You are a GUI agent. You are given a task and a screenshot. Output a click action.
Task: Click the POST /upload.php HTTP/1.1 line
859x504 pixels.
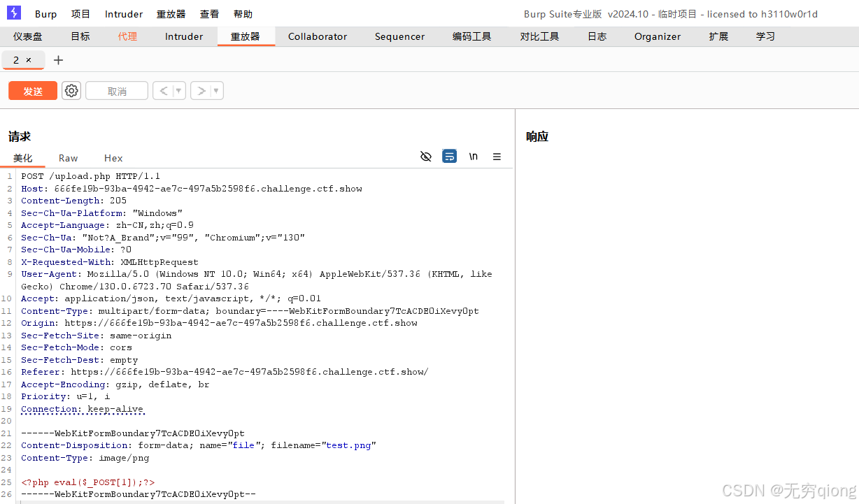tap(91, 176)
